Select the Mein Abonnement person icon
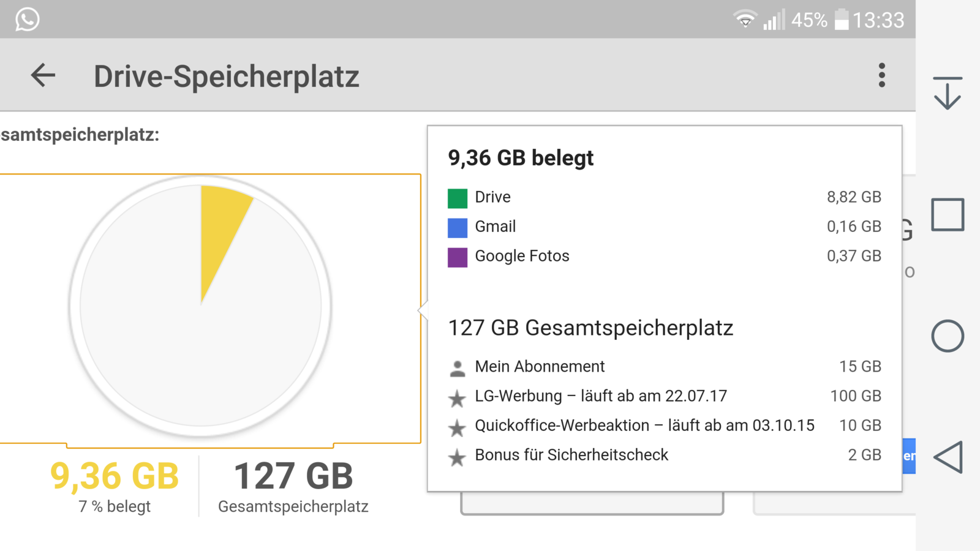 458,368
